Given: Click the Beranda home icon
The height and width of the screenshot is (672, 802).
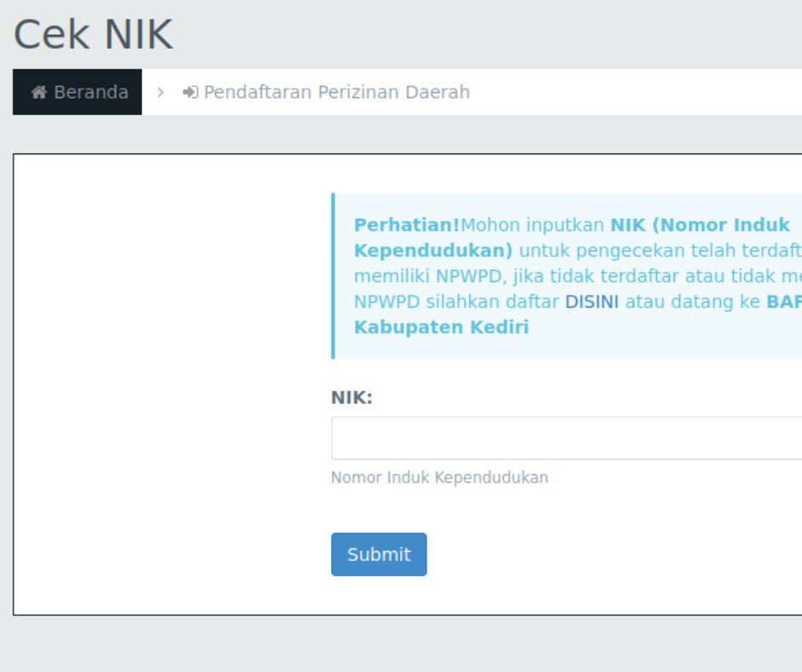Looking at the screenshot, I should point(39,92).
